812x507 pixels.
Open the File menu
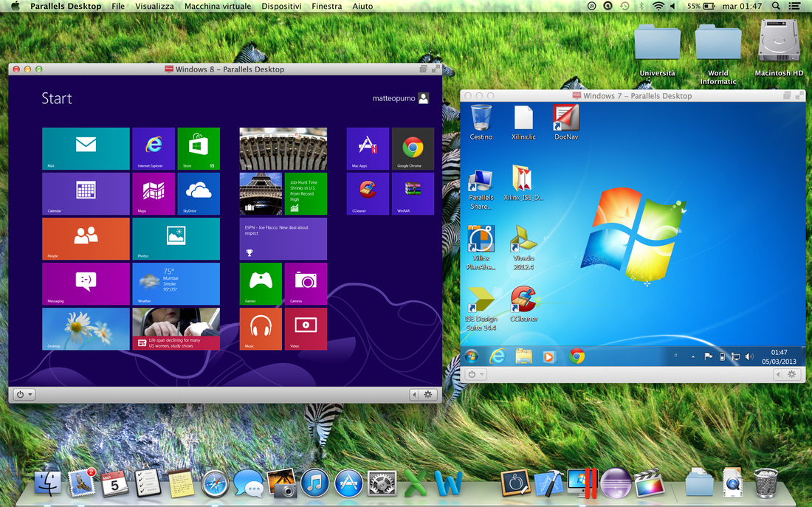click(x=118, y=6)
